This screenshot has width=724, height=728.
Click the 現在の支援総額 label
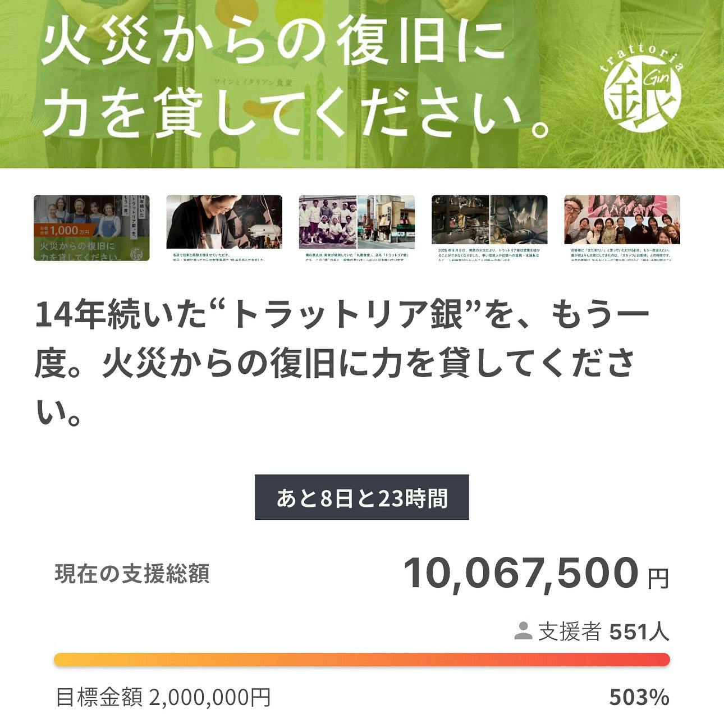click(132, 574)
